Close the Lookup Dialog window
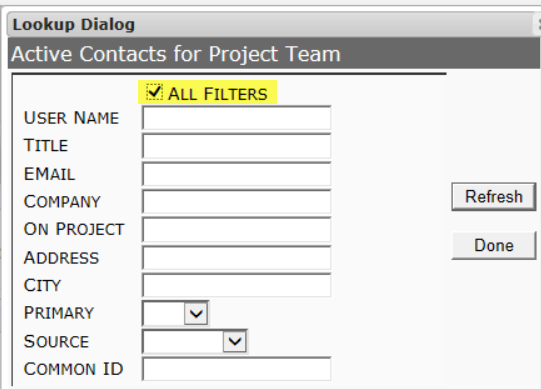 pyautogui.click(x=538, y=24)
